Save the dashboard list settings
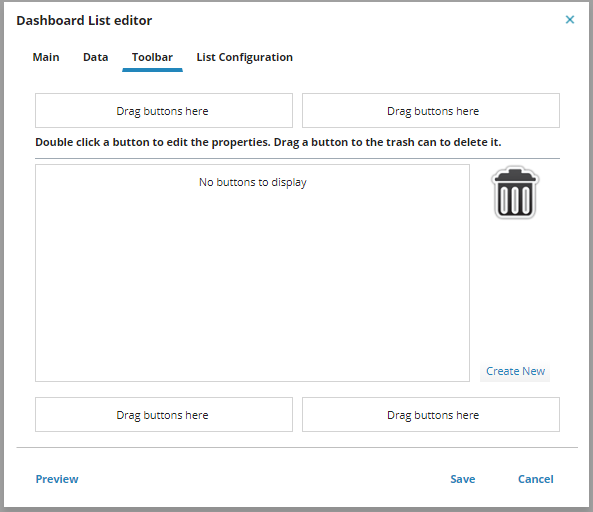The height and width of the screenshot is (512, 593). pyautogui.click(x=463, y=479)
